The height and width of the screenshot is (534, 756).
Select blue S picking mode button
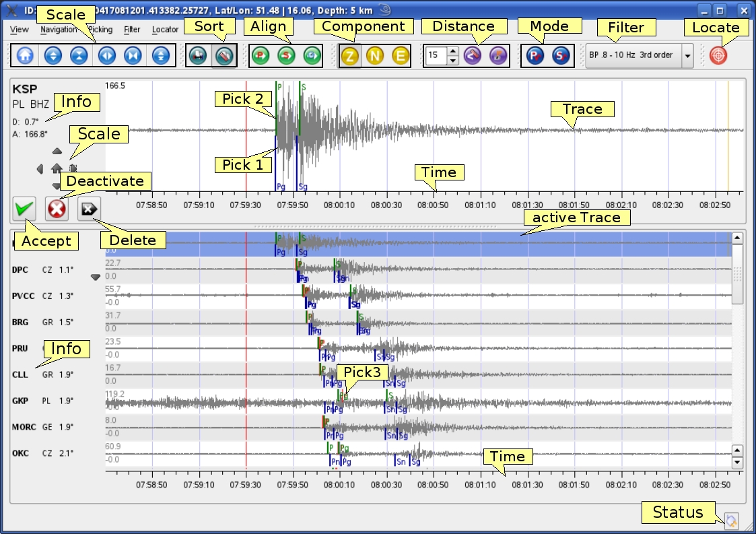pos(561,55)
